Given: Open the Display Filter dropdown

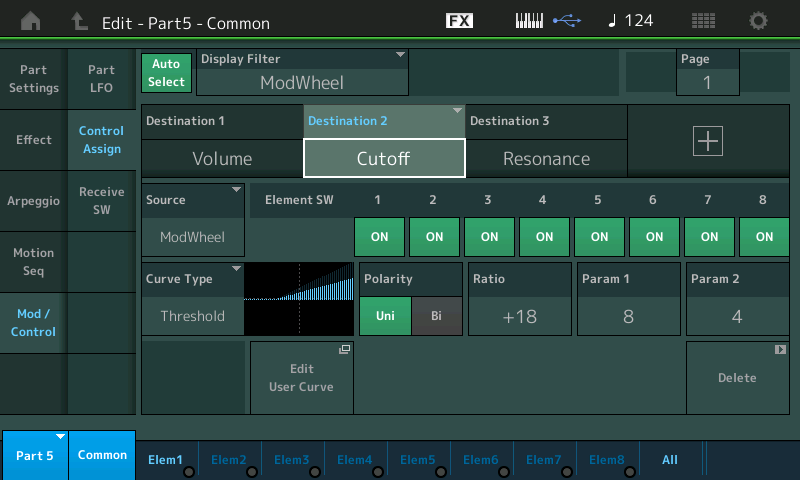Looking at the screenshot, I should point(303,73).
